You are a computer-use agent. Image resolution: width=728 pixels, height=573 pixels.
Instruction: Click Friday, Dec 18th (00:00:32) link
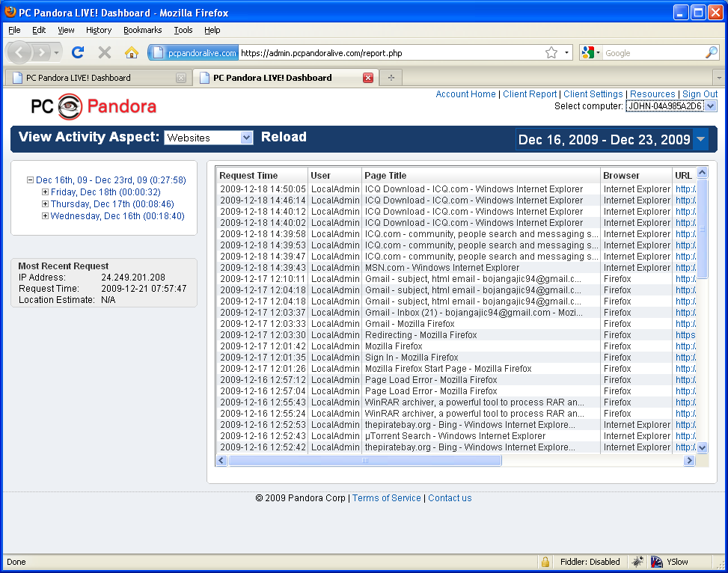coord(105,191)
